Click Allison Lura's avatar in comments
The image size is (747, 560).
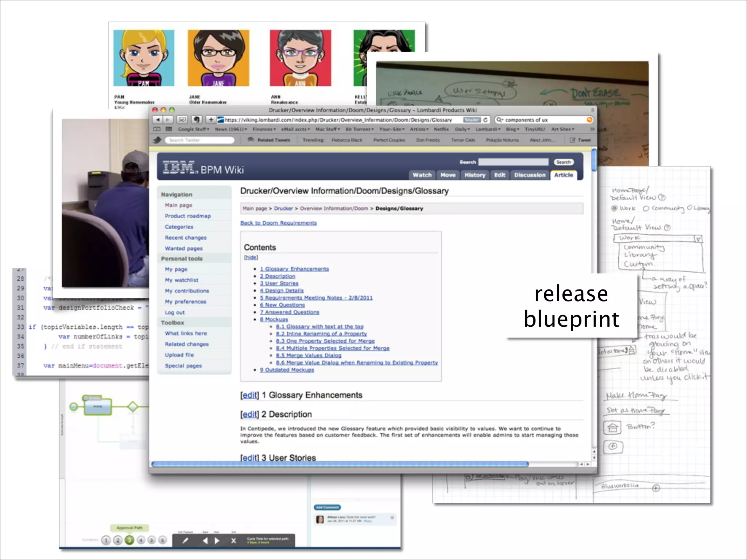click(320, 519)
